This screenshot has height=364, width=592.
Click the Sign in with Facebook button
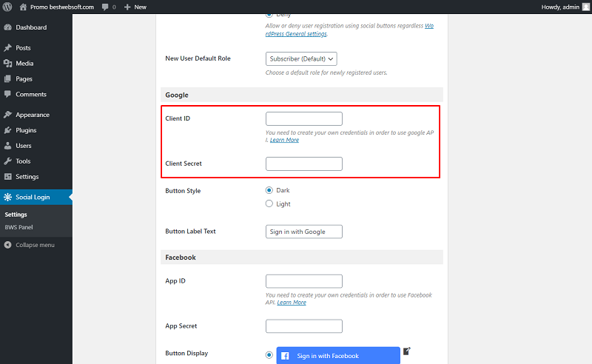pos(338,355)
